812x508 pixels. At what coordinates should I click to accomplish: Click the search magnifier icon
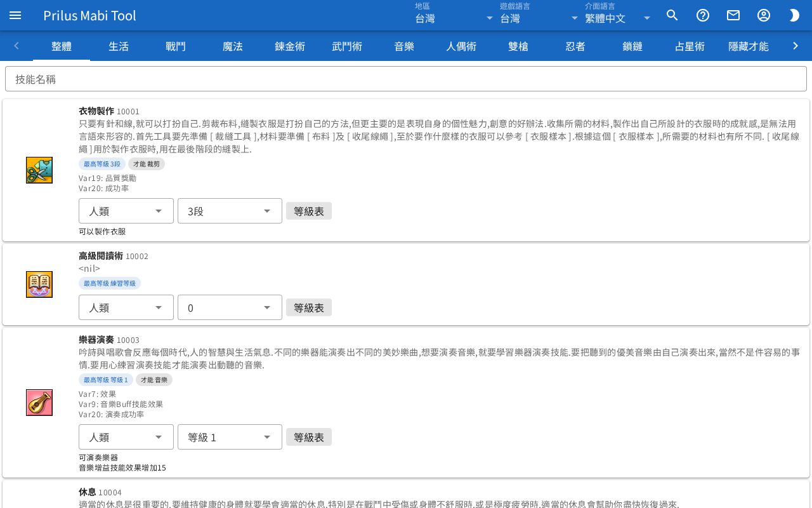pyautogui.click(x=672, y=15)
